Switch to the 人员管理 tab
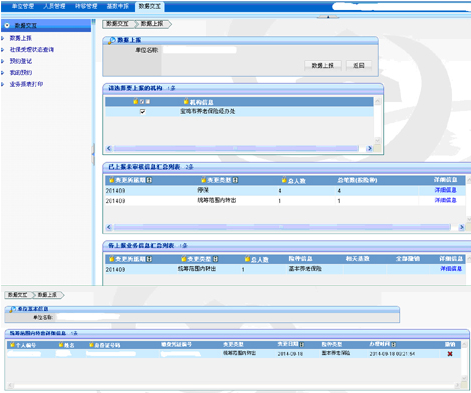The width and height of the screenshot is (471, 393). coord(54,6)
